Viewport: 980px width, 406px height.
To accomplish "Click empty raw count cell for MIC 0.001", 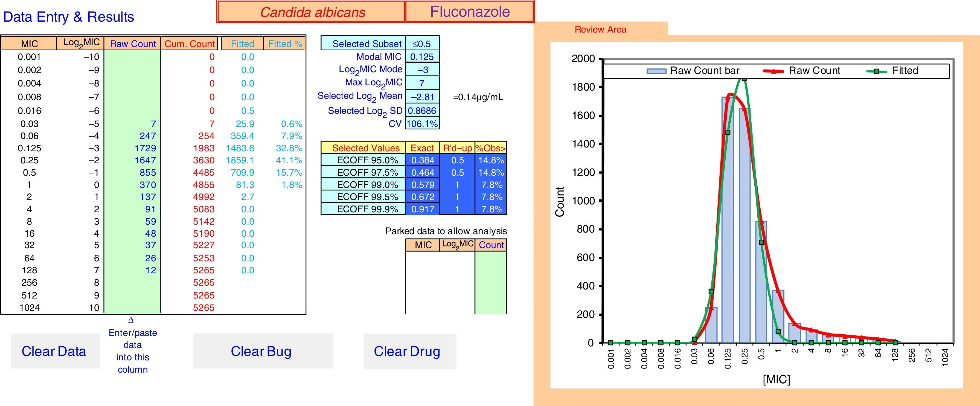I will point(132,57).
